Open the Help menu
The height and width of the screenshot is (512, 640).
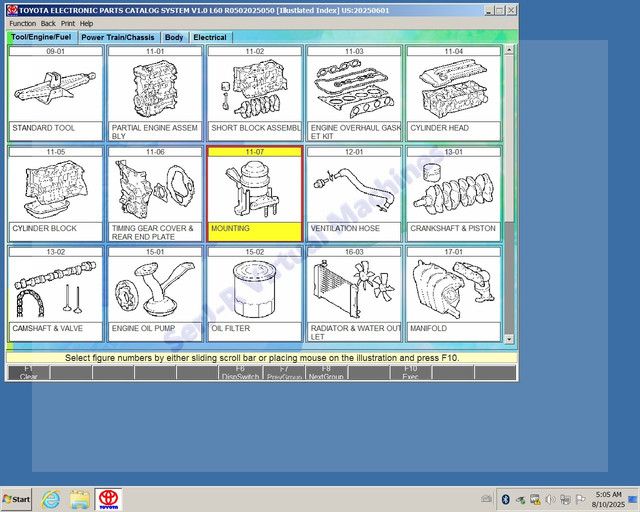pos(86,23)
